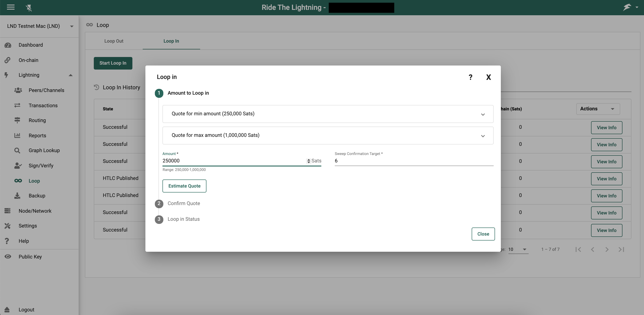Click the Logout link
This screenshot has width=644, height=315.
pos(26,309)
